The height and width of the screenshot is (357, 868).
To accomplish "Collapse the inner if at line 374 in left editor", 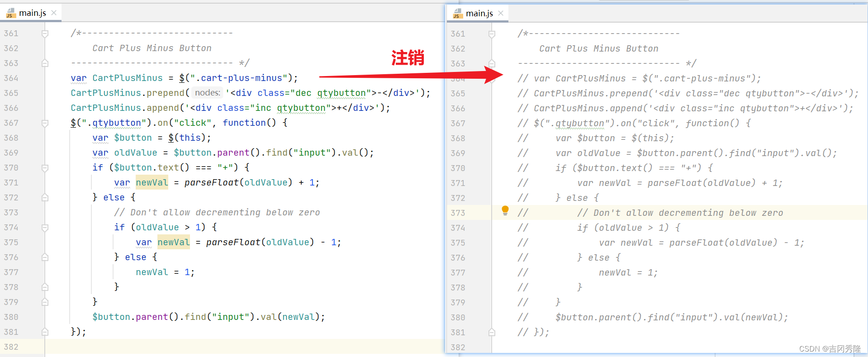I will click(x=45, y=228).
